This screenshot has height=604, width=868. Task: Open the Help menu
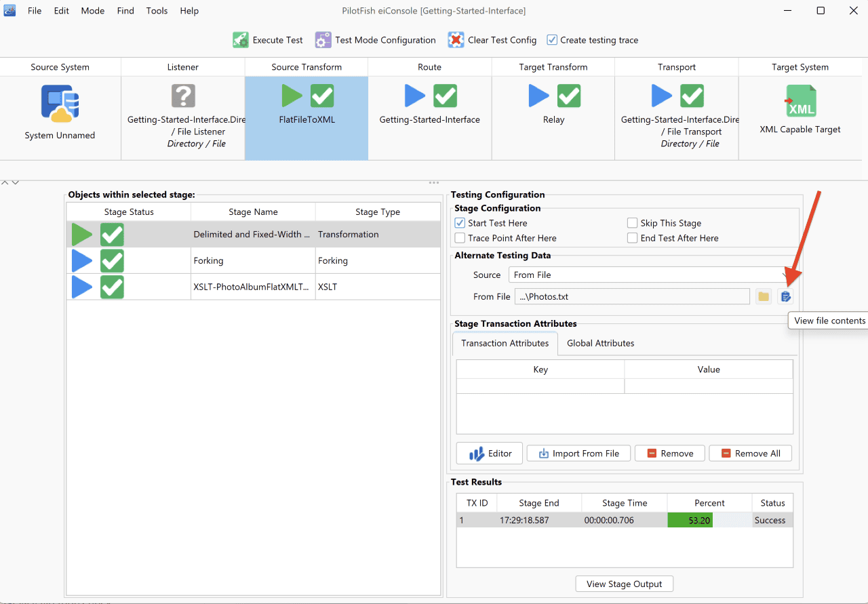coord(189,11)
